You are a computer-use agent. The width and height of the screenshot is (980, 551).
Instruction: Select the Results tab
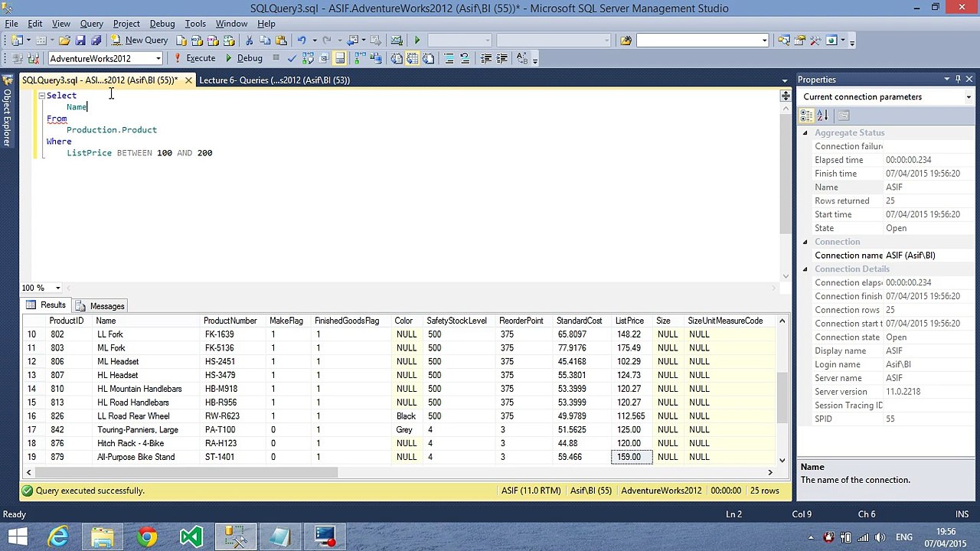pos(46,305)
